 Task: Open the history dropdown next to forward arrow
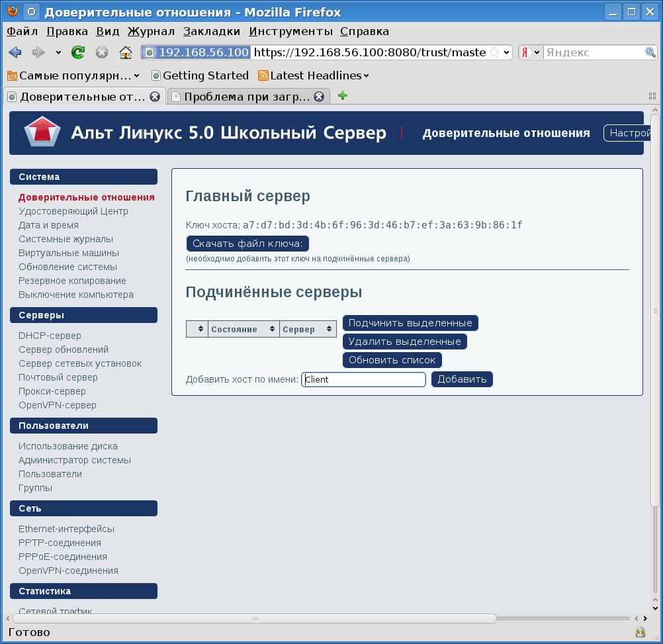(58, 52)
